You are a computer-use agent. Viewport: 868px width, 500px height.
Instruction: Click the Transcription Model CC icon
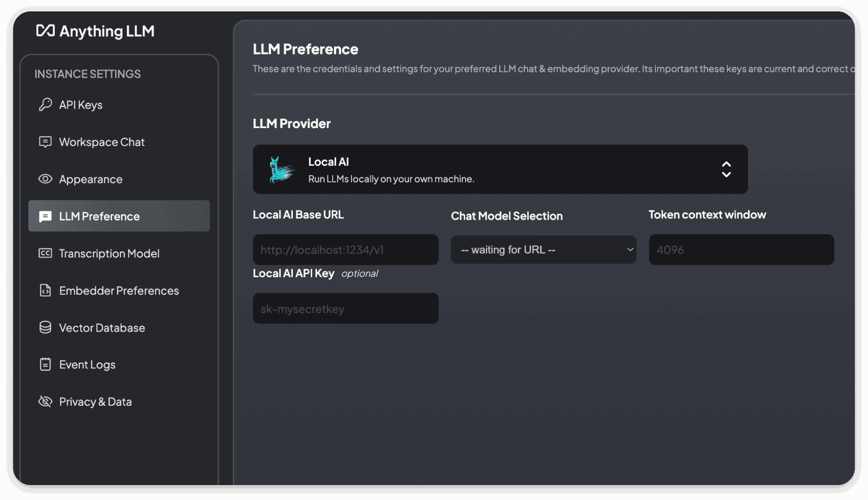click(x=45, y=253)
